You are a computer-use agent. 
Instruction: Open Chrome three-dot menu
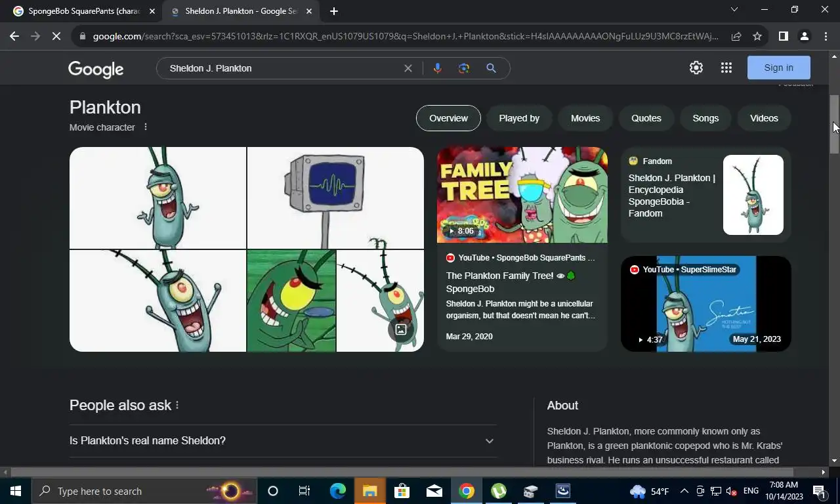coord(826,36)
